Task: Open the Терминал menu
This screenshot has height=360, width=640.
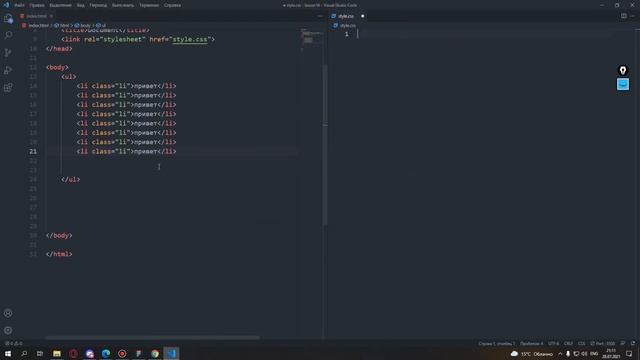Action: (x=149, y=5)
